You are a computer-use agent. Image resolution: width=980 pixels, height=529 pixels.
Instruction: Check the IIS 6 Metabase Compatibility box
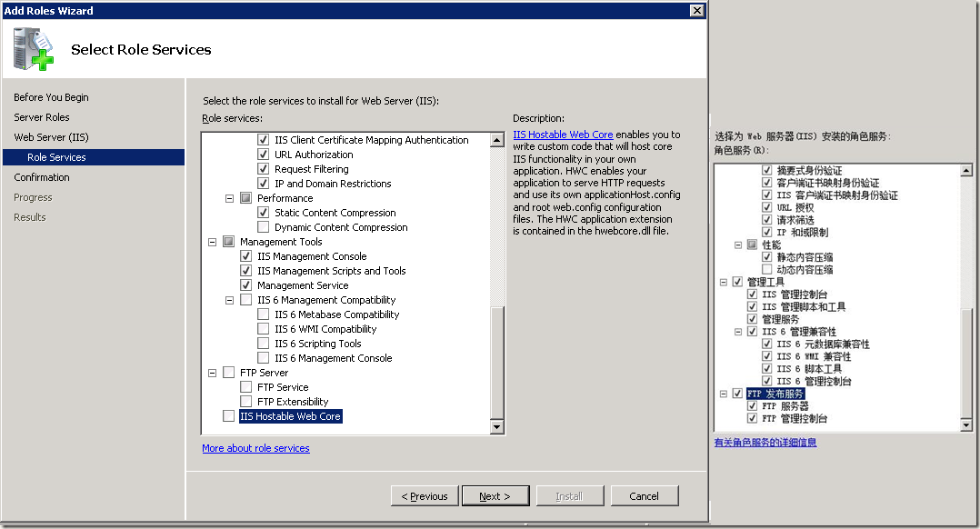coord(263,314)
